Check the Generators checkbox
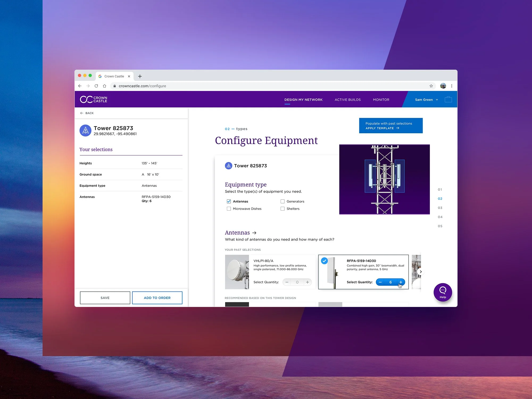This screenshot has width=532, height=399. (282, 201)
